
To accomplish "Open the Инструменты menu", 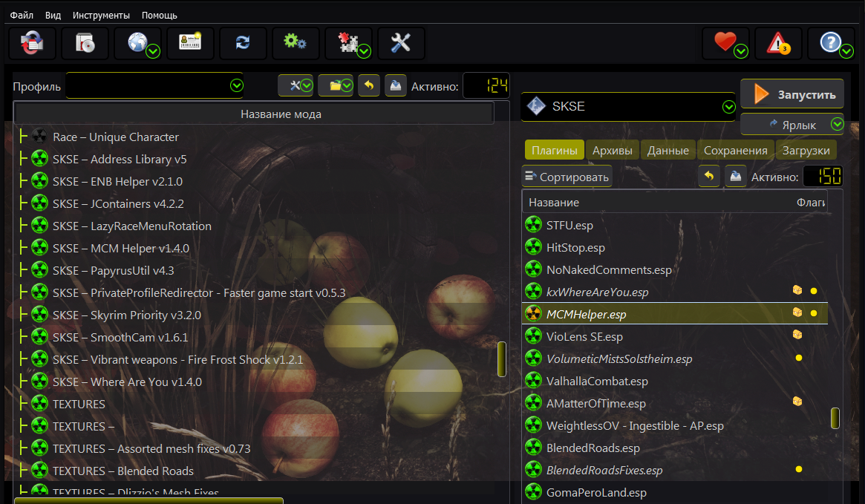I will pyautogui.click(x=102, y=15).
